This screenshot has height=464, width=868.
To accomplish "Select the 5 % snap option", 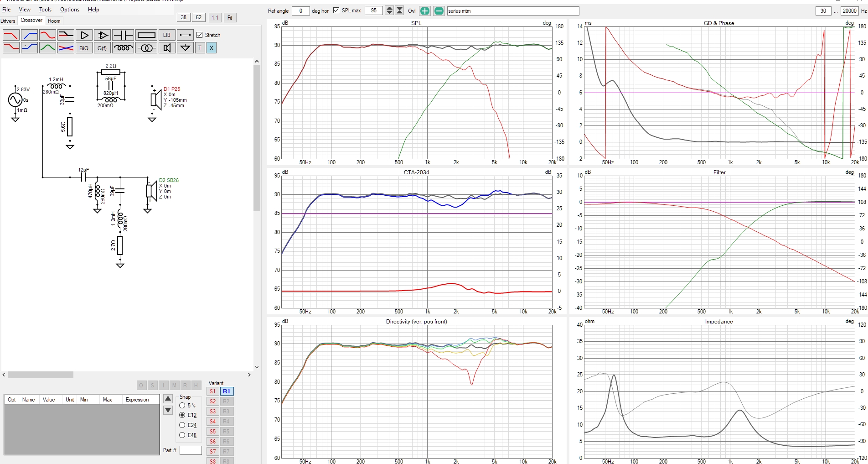I will coord(182,405).
